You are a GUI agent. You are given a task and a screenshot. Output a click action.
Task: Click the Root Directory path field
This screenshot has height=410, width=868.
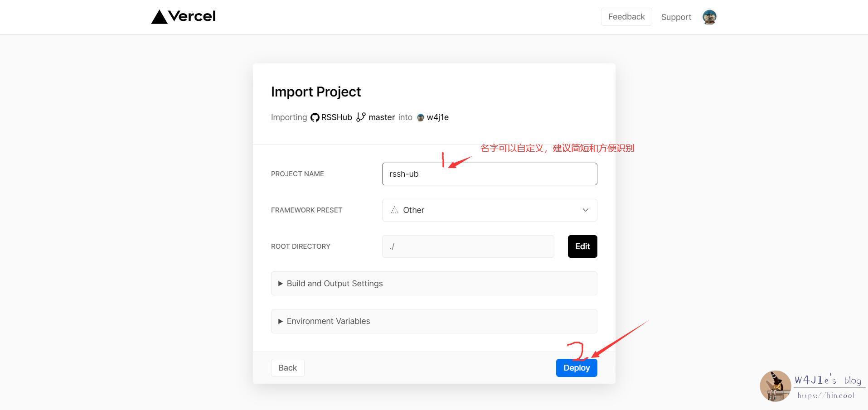468,246
